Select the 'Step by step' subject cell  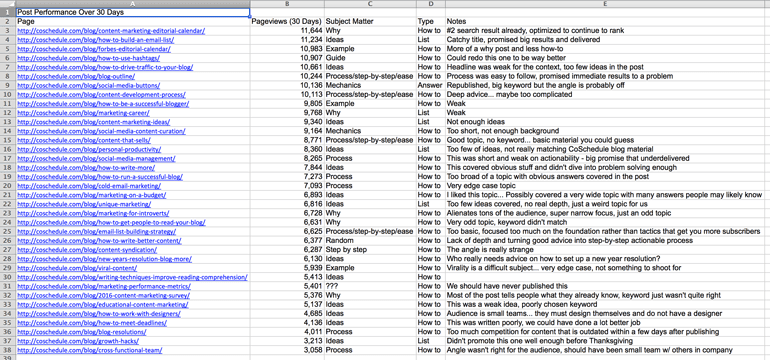pyautogui.click(x=370, y=249)
